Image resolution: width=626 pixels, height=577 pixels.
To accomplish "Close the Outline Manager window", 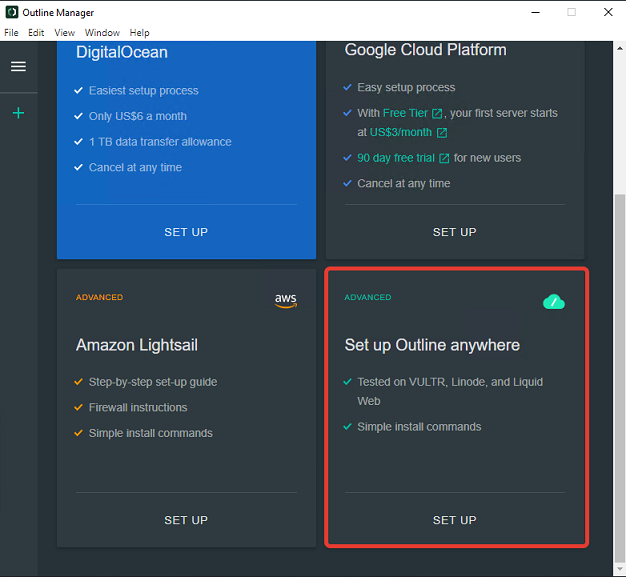I will 608,12.
